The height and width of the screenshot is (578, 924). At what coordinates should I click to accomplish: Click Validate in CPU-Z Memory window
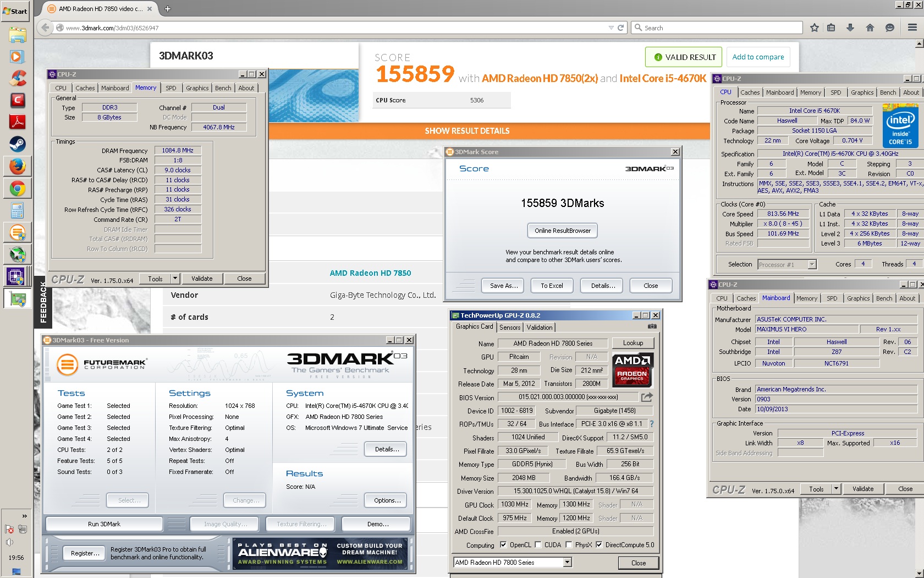pos(202,279)
